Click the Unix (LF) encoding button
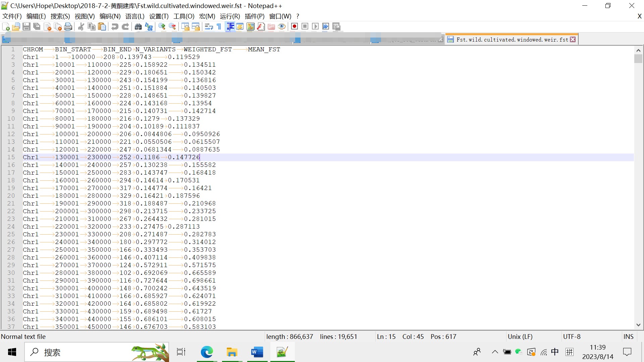This screenshot has height=362, width=644. (x=520, y=337)
